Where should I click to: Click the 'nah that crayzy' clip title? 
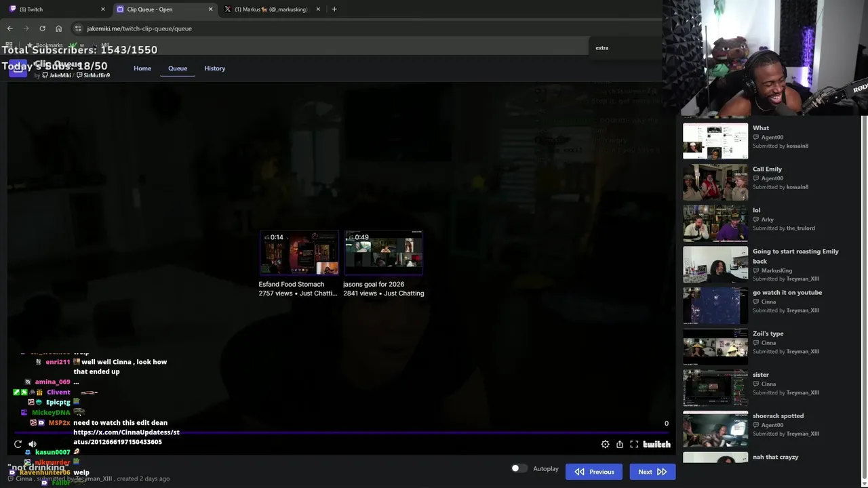click(775, 457)
